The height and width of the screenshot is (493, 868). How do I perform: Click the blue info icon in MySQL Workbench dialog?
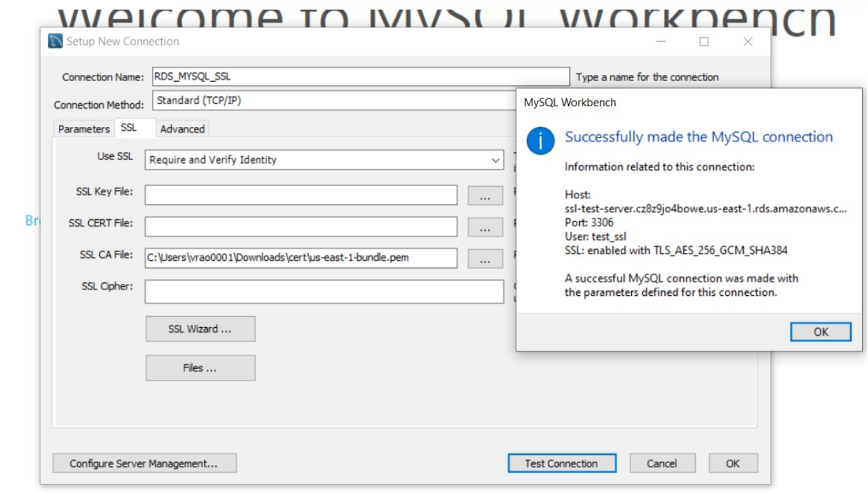coord(540,141)
